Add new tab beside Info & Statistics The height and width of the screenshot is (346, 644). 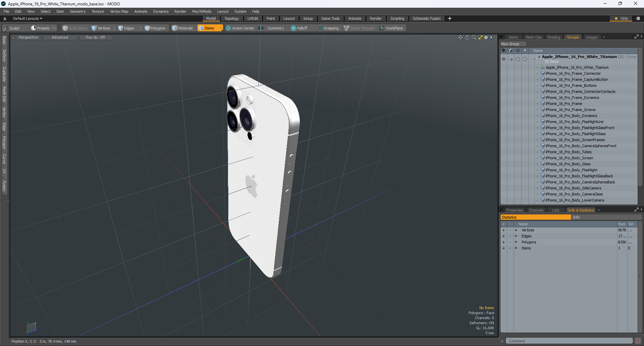tap(599, 210)
